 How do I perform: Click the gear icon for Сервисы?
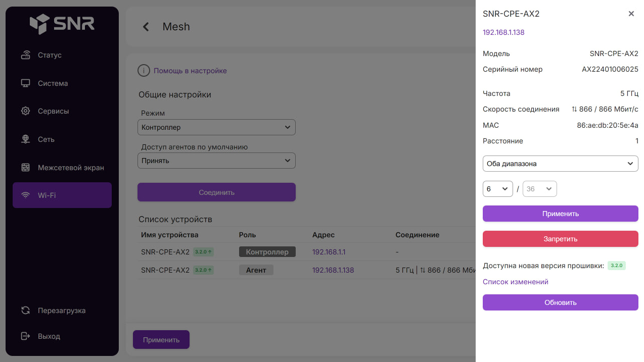[26, 111]
